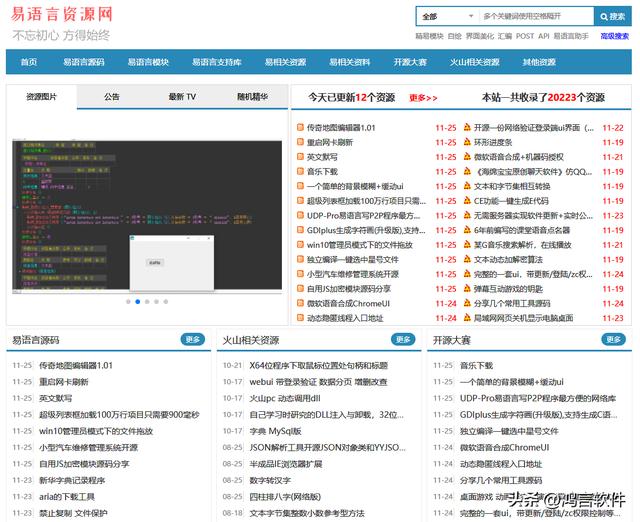Click the hot icon beside 文本和字节集相互转换
The image size is (640, 522).
tap(467, 186)
